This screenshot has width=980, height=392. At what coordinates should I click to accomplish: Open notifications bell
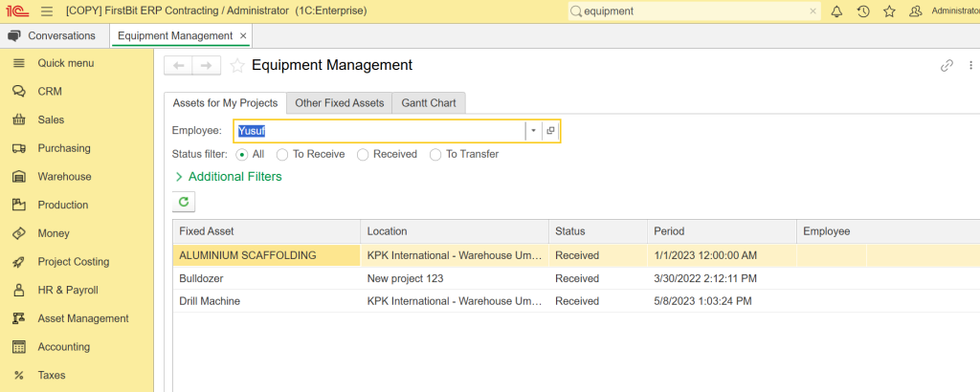pyautogui.click(x=836, y=11)
